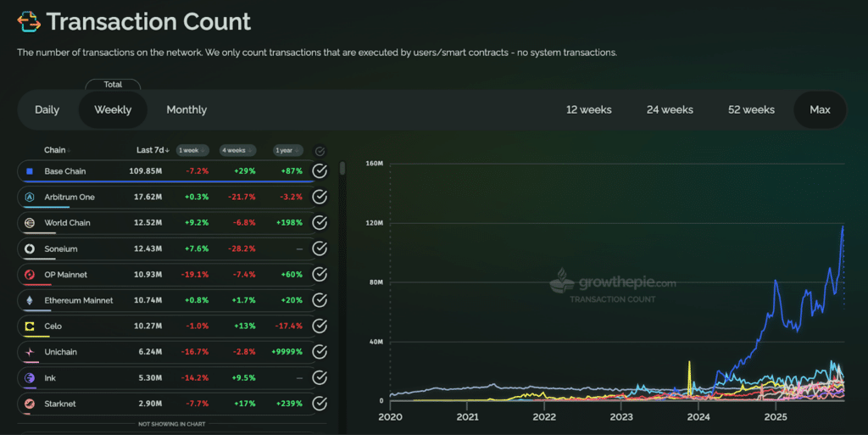Click OP Mainnet -19.1% weekly change
The height and width of the screenshot is (435, 868).
(x=195, y=275)
